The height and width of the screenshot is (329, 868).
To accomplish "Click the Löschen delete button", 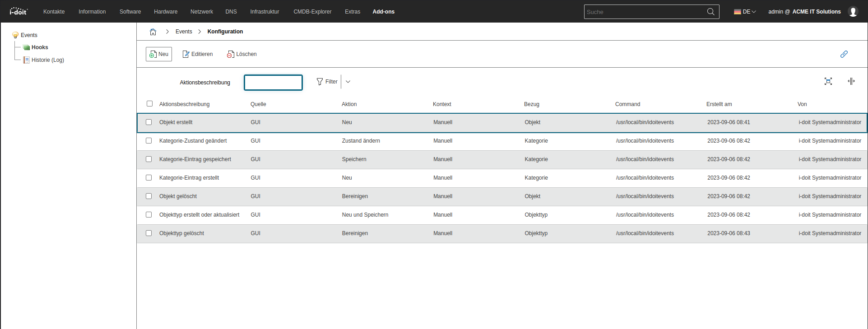I will pyautogui.click(x=242, y=54).
